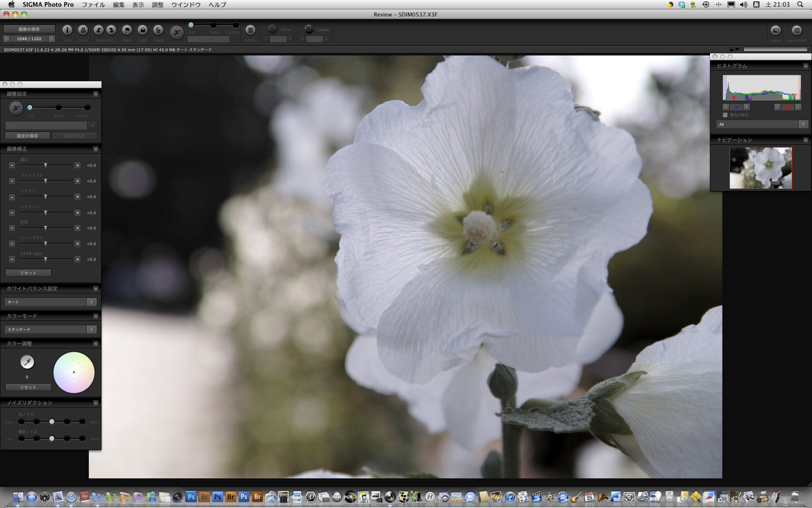The width and height of the screenshot is (812, 508).
Task: Rotate the image left
Action: tap(99, 30)
